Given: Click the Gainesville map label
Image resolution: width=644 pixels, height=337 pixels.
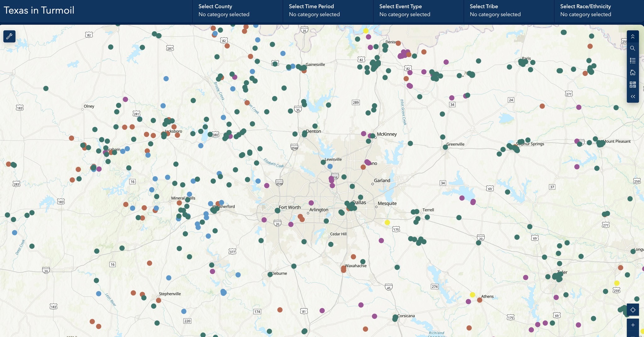Looking at the screenshot, I should [x=315, y=65].
